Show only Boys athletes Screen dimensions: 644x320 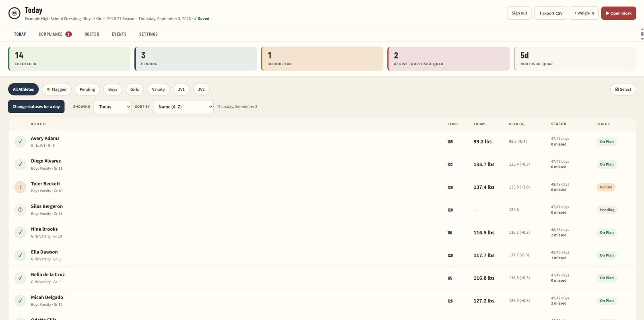click(113, 89)
